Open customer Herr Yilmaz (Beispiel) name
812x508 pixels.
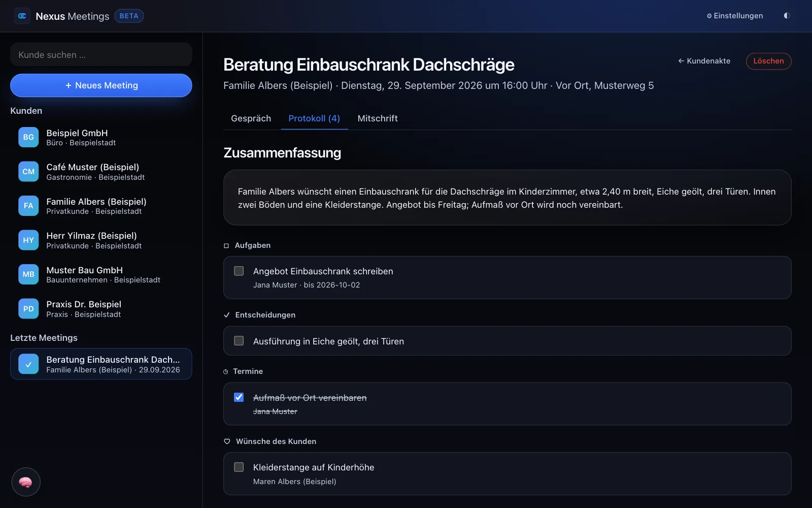[x=91, y=236]
